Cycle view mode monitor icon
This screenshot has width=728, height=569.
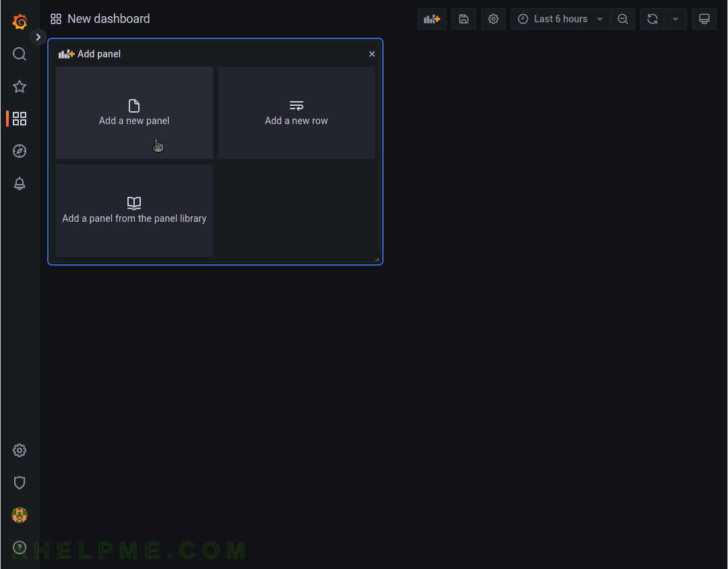coord(704,19)
